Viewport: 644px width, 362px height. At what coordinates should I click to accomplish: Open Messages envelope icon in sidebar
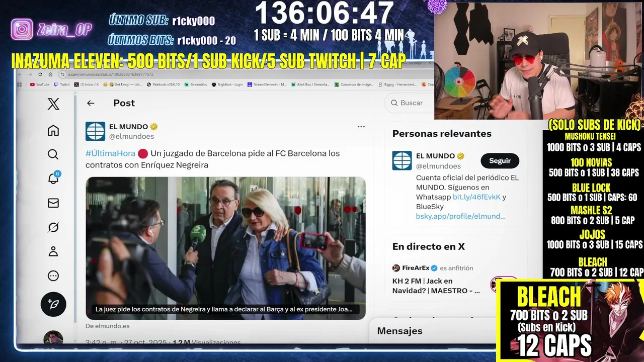[53, 203]
